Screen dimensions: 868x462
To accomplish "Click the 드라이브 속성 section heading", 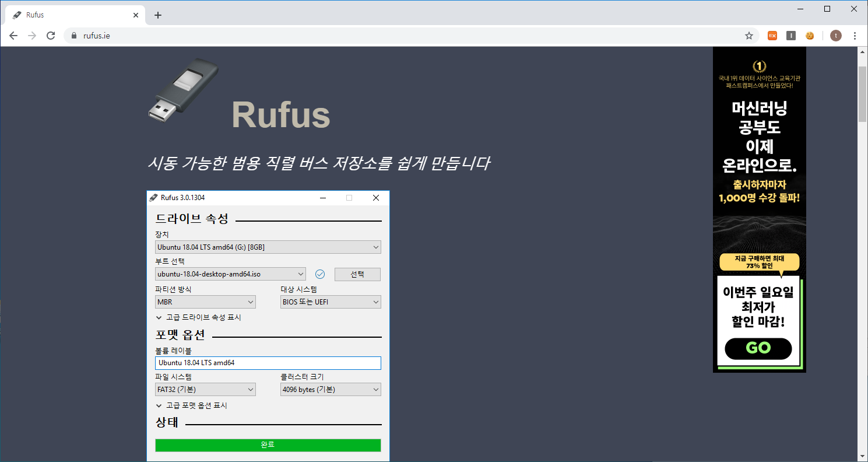I will (192, 219).
